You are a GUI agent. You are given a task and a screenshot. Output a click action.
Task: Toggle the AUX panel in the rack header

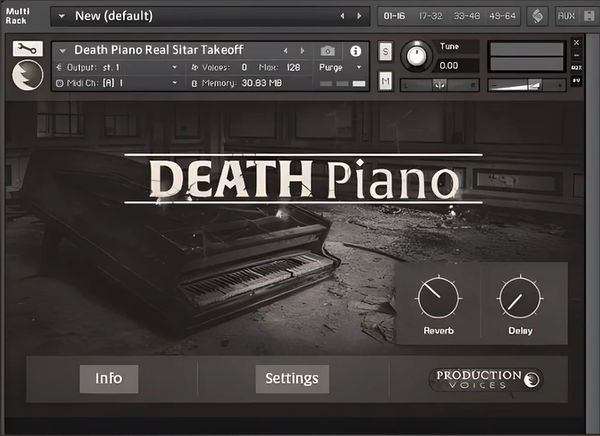click(566, 16)
